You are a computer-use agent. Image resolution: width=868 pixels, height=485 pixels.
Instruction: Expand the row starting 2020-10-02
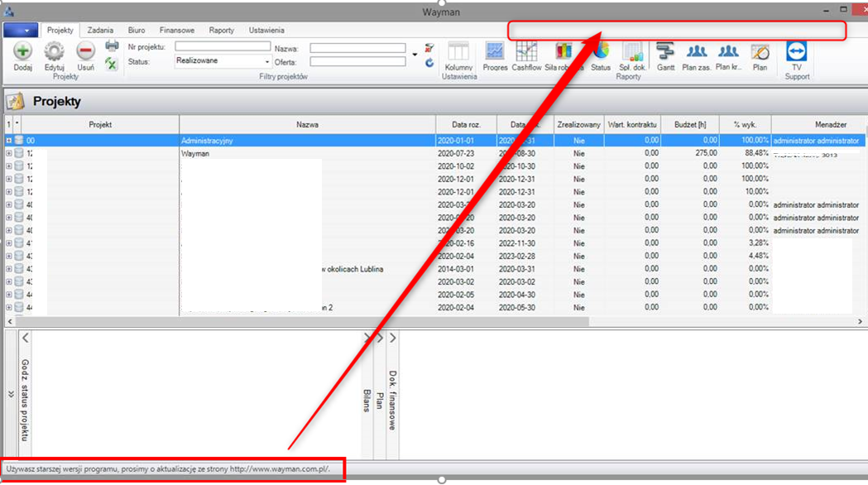(x=9, y=166)
